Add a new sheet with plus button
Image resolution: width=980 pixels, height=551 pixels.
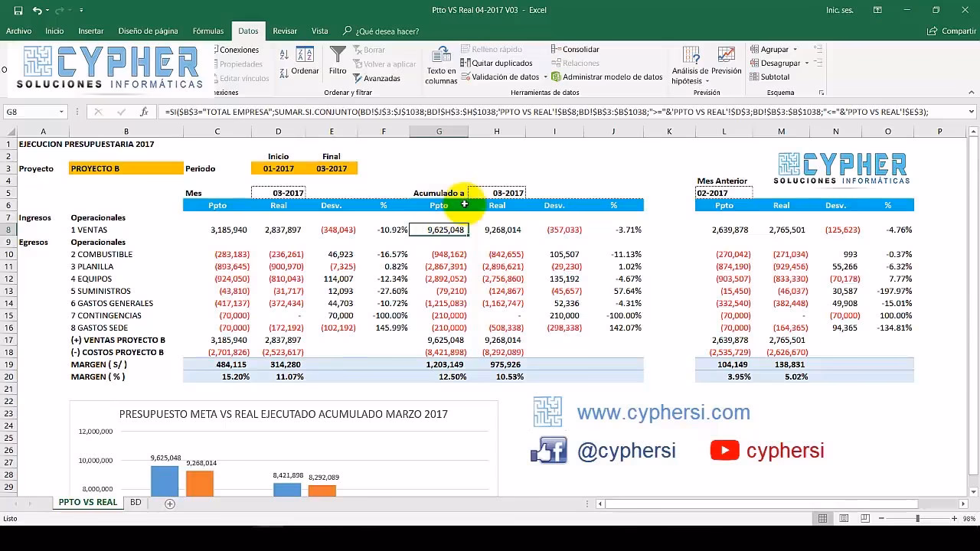(170, 504)
